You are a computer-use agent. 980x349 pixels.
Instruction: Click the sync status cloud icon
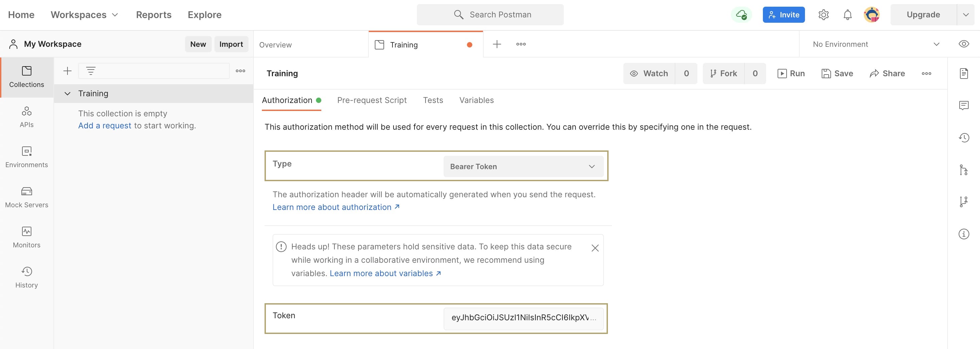tap(741, 15)
